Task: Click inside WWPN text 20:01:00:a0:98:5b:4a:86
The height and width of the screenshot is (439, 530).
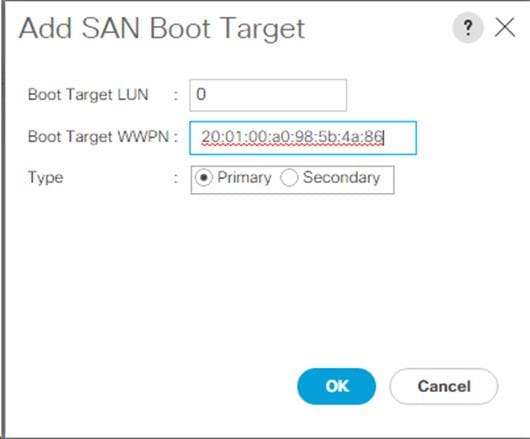Action: (x=292, y=138)
